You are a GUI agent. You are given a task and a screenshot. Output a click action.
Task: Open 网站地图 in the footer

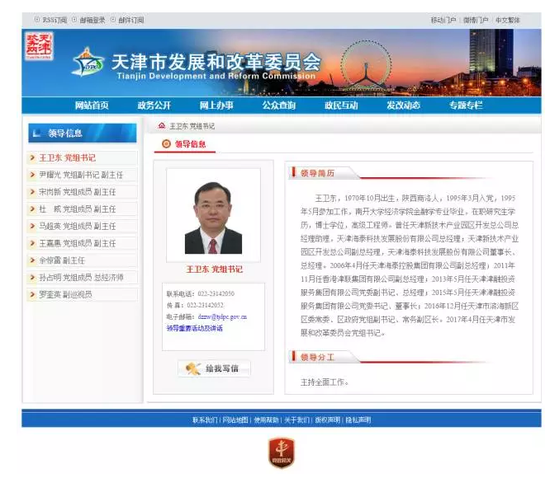235,420
